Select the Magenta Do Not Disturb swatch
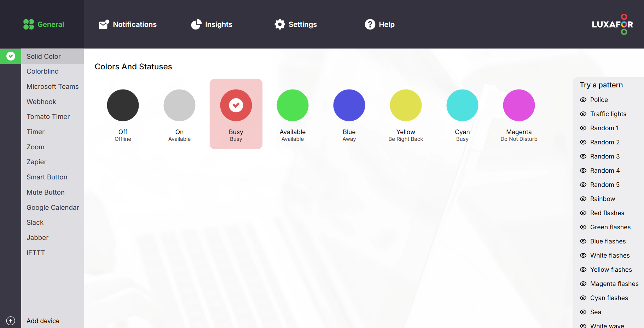 pyautogui.click(x=519, y=105)
